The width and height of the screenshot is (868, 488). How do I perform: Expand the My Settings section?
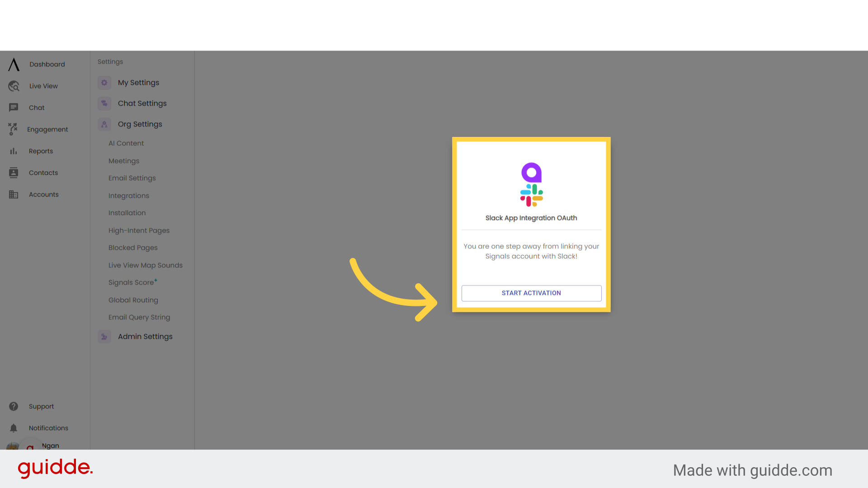pos(138,83)
